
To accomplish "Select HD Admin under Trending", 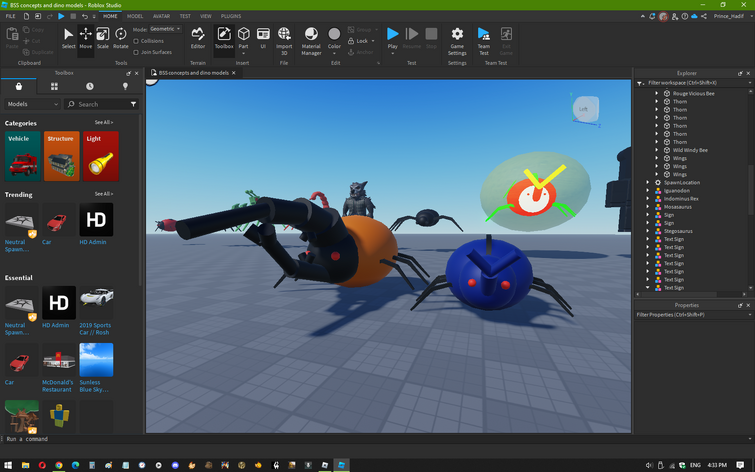I will [x=96, y=224].
